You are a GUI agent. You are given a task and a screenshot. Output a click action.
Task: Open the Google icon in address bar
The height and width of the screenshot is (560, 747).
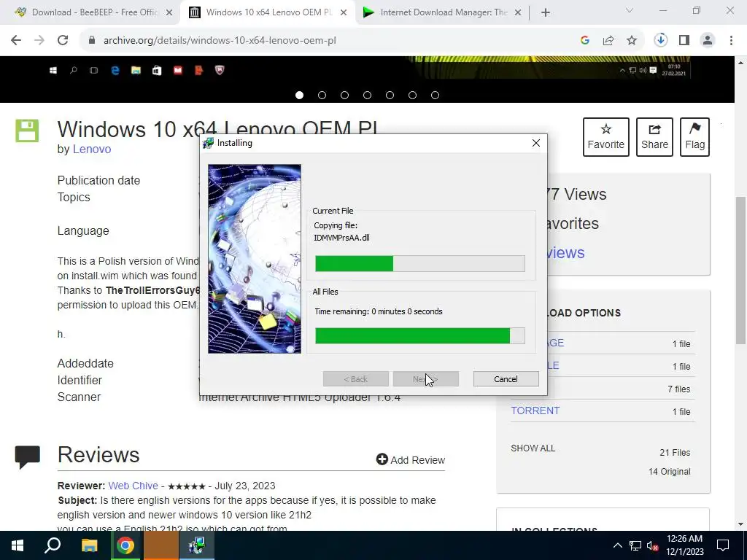(585, 41)
